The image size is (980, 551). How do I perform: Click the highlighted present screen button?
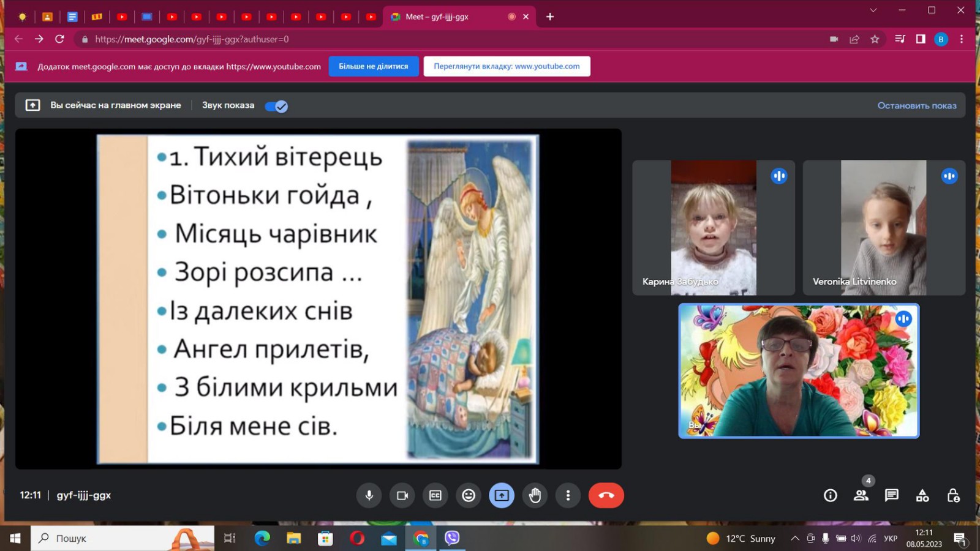tap(502, 495)
